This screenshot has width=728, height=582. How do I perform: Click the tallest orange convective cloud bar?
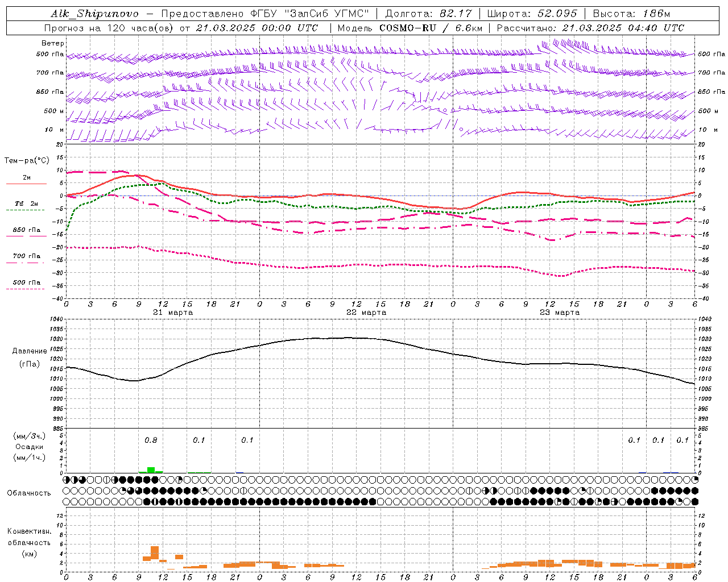(x=155, y=554)
